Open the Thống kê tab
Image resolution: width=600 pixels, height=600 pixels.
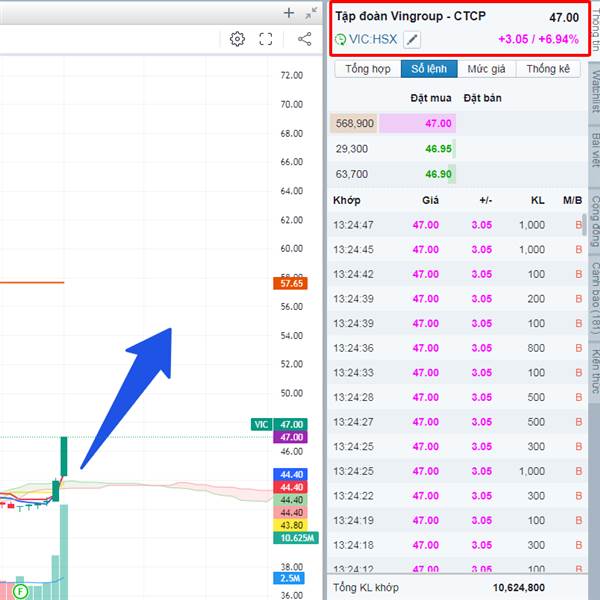548,69
